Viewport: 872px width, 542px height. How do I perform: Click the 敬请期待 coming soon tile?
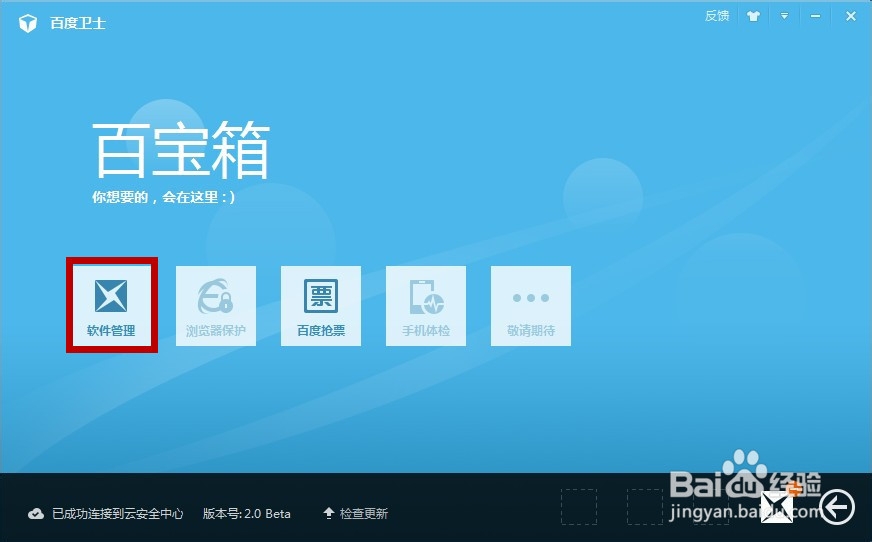[531, 305]
